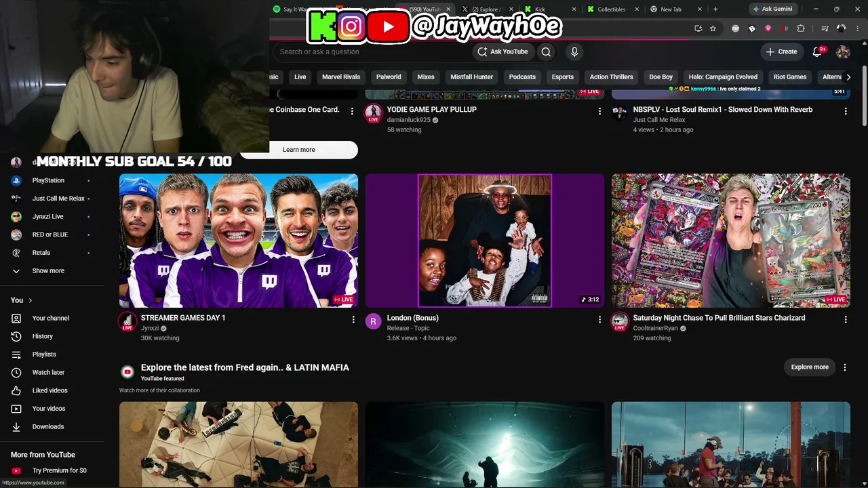This screenshot has height=488, width=868.
Task: Click the Ask Gemini button
Action: pos(772,9)
